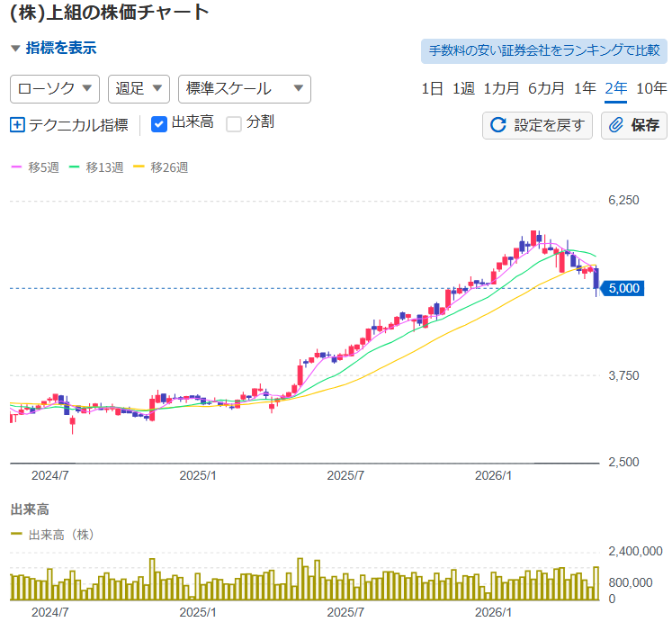Click the reload icon in 設定を戻す

click(498, 125)
